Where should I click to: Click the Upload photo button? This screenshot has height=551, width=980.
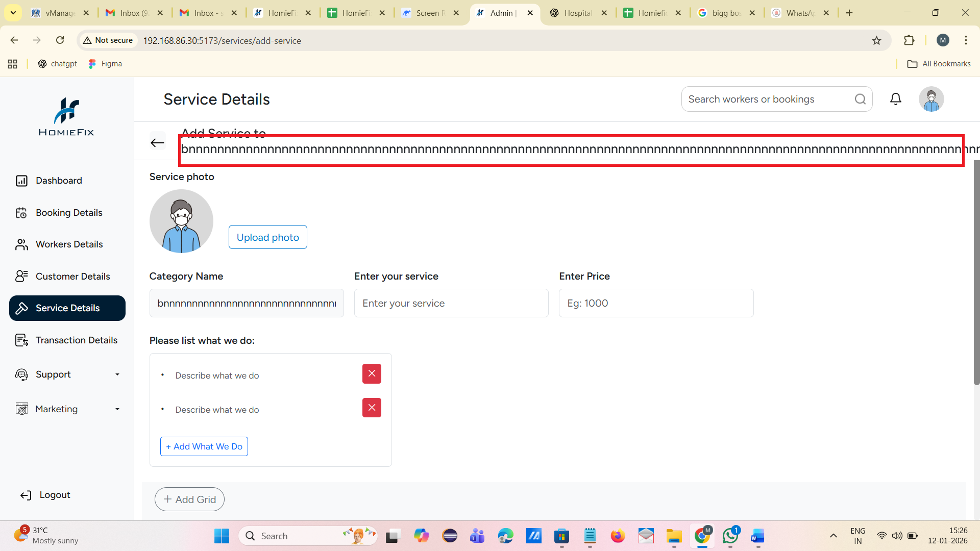(x=267, y=237)
